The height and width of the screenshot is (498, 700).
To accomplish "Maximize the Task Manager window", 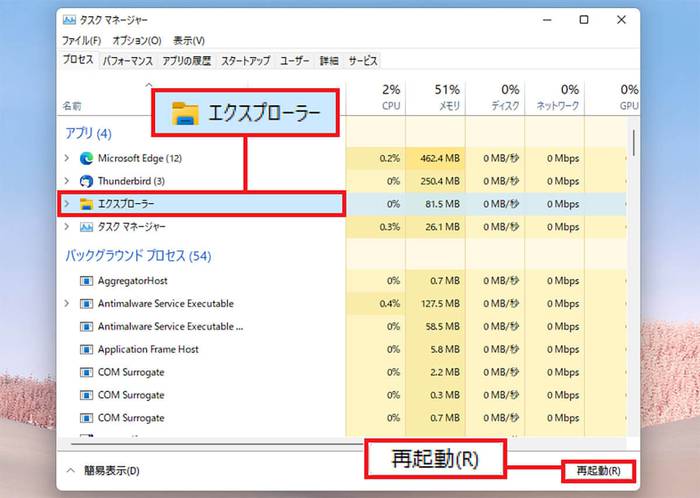I will click(x=584, y=20).
